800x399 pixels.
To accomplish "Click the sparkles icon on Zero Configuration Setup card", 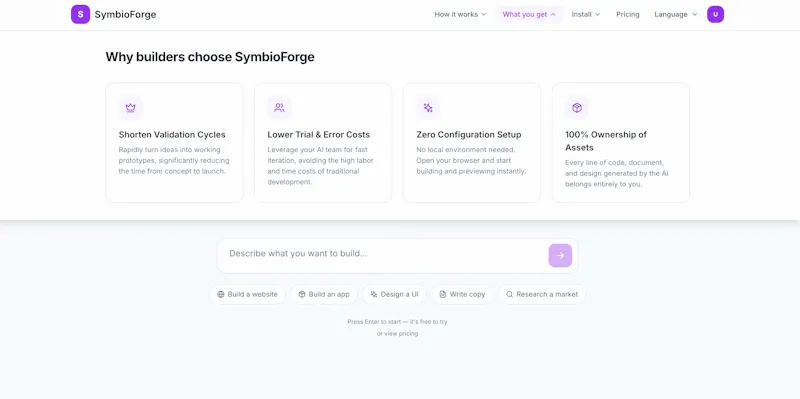I will coord(428,108).
